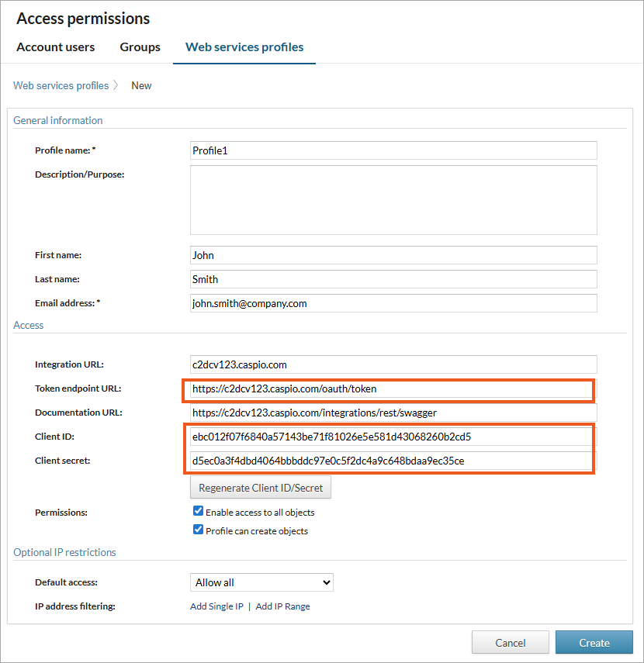
Task: Select Allow all from the access dropdown
Action: coord(261,582)
